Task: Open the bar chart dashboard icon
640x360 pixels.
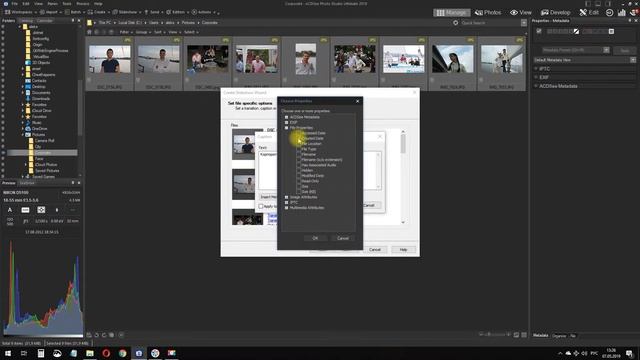Action: pos(621,13)
